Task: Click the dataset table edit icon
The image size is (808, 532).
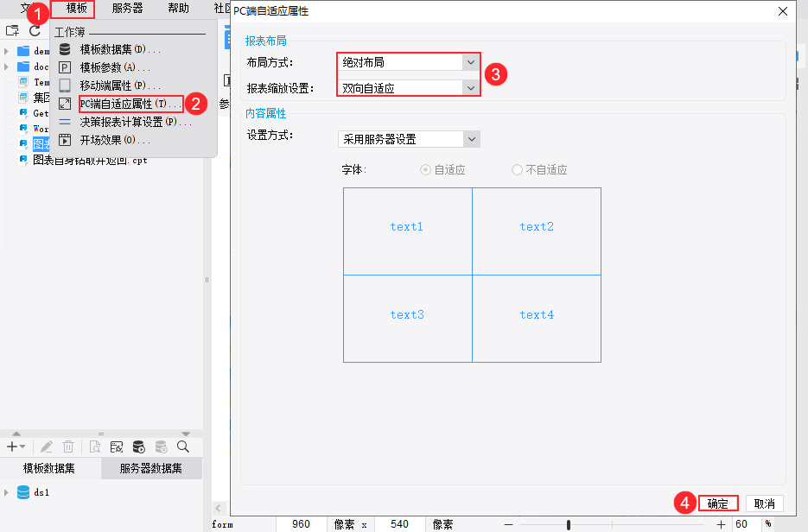Action: tap(117, 446)
